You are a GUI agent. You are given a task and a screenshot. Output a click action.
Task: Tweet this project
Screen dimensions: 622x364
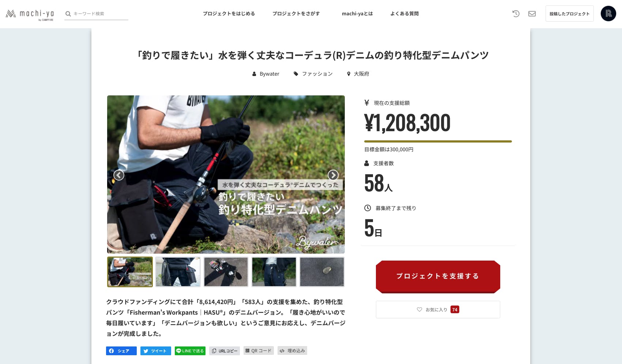pyautogui.click(x=156, y=351)
